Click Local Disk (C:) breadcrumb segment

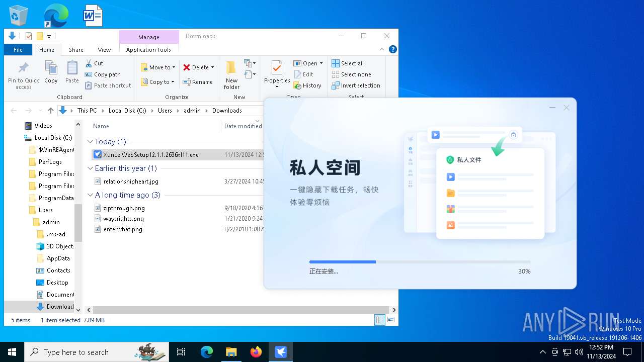[127, 111]
